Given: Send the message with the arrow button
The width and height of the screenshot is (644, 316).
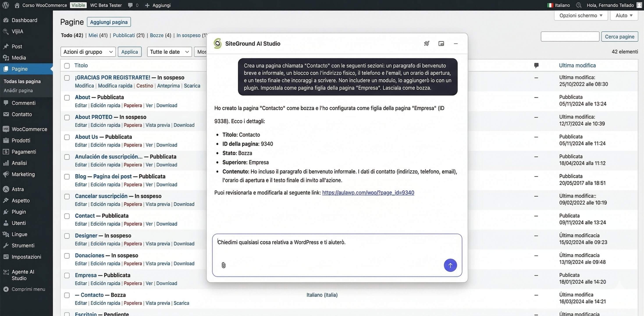Looking at the screenshot, I should [x=450, y=265].
